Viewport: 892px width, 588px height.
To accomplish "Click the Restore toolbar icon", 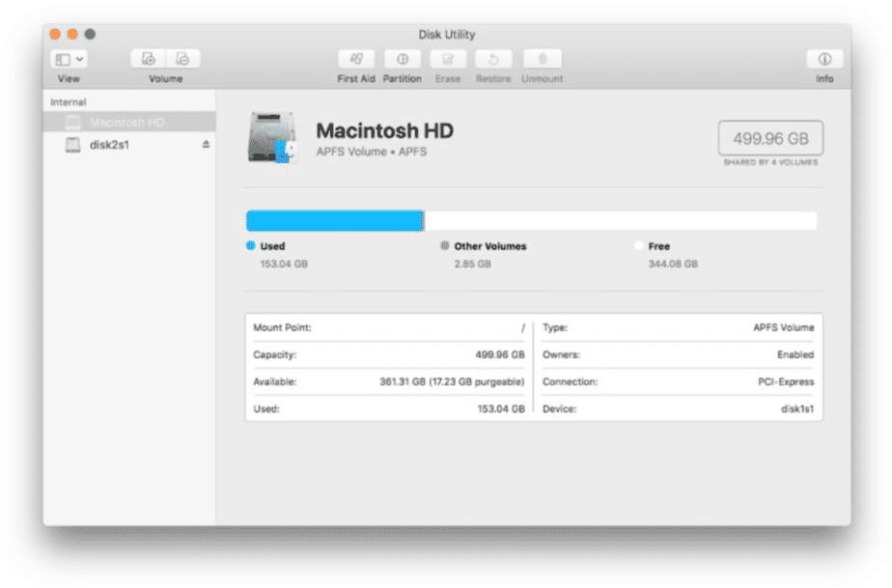I will (493, 59).
